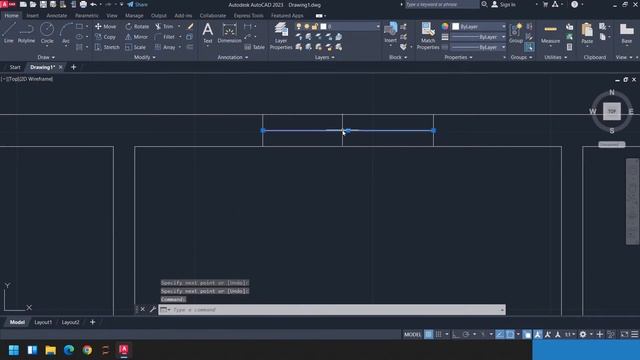Click the Paste clipboard button
This screenshot has height=360, width=640.
click(x=587, y=33)
